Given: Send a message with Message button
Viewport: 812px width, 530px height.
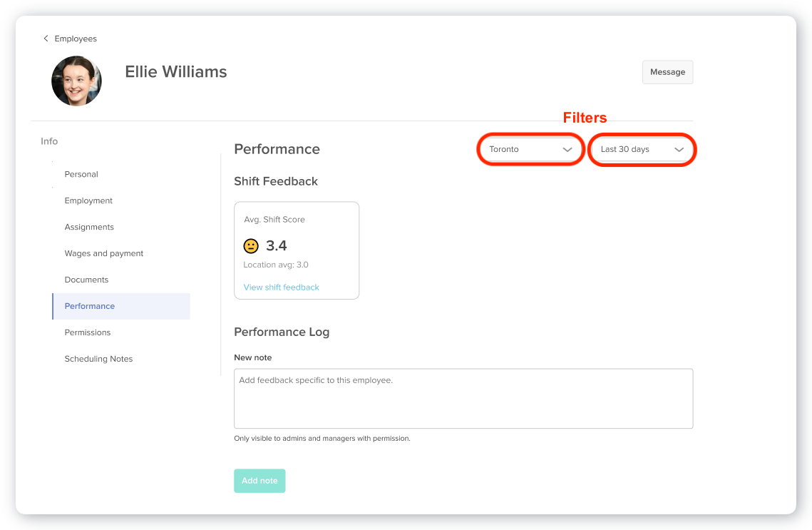Looking at the screenshot, I should tap(667, 72).
